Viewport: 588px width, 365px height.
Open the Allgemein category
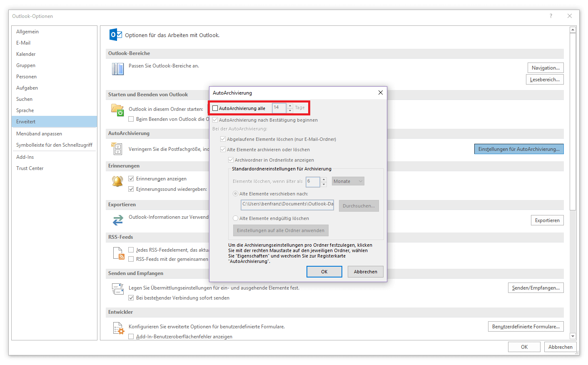pos(54,32)
